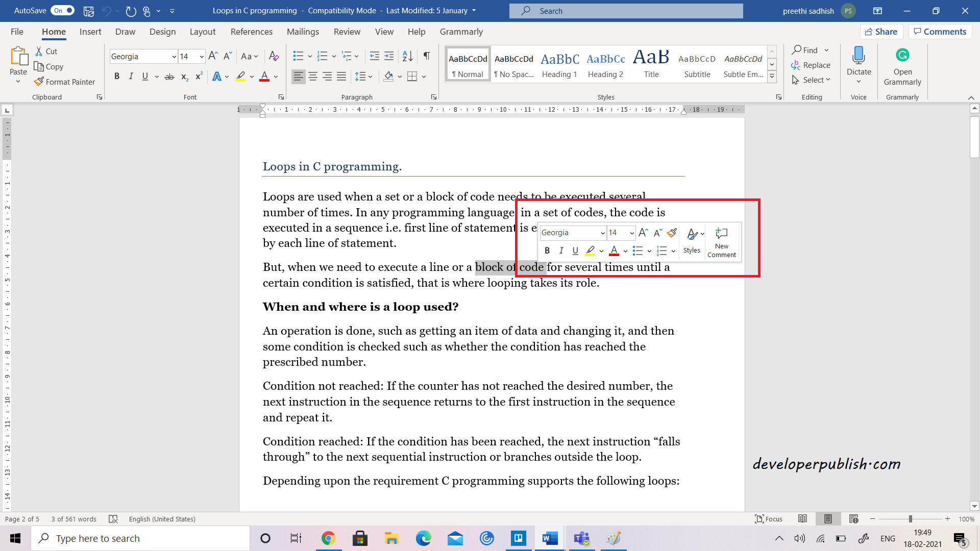Open the Insert menu tab
This screenshot has height=551, width=980.
(x=89, y=32)
